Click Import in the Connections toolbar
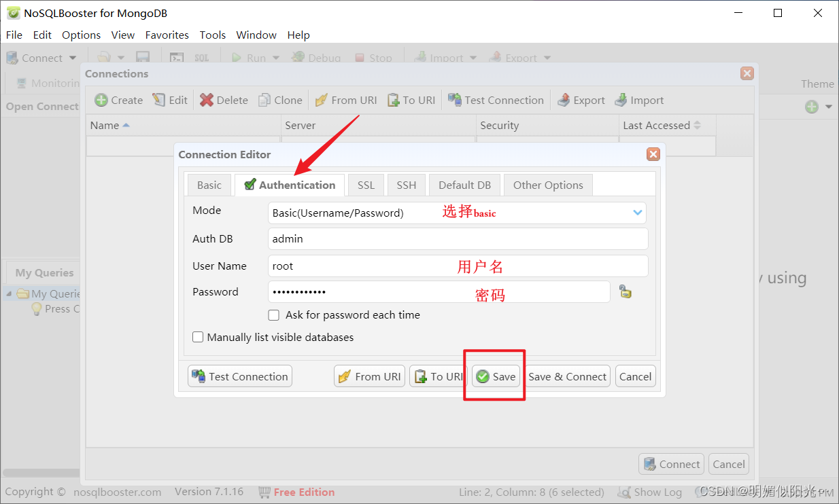 tap(639, 100)
